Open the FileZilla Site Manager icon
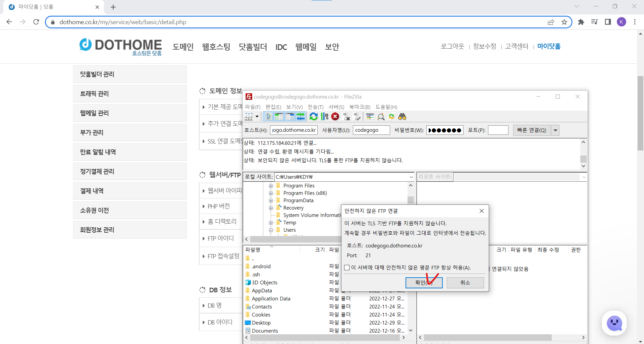Viewport: 644px width, 344px height. [x=249, y=117]
